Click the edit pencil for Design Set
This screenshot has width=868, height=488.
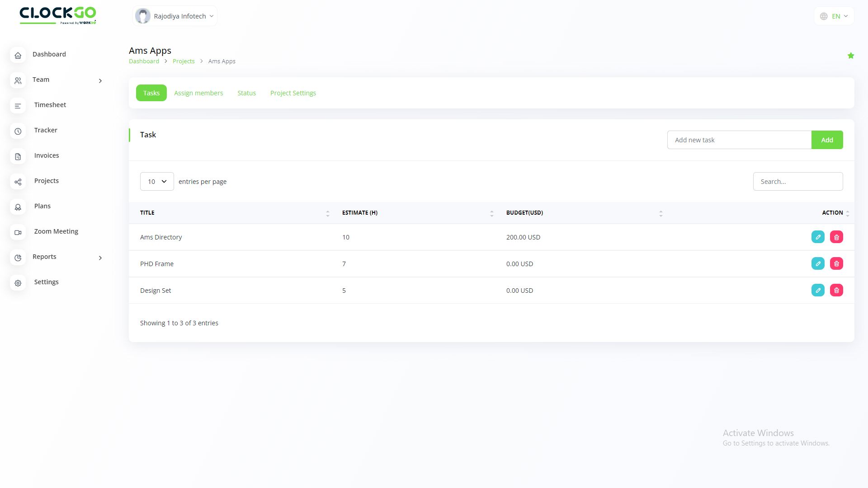pyautogui.click(x=818, y=290)
